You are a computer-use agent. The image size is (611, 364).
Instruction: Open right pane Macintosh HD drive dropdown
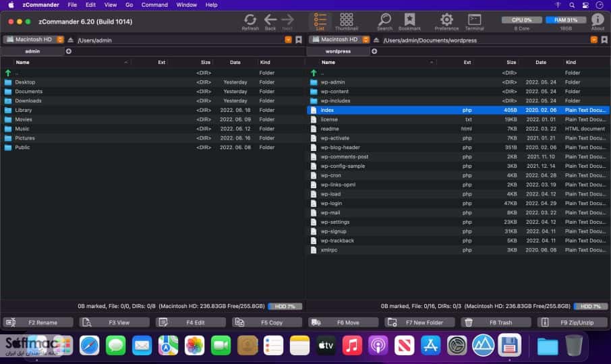click(339, 40)
